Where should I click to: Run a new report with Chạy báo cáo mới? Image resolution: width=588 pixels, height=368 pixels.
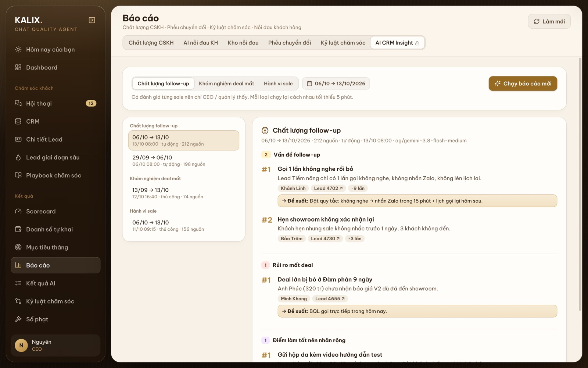523,84
